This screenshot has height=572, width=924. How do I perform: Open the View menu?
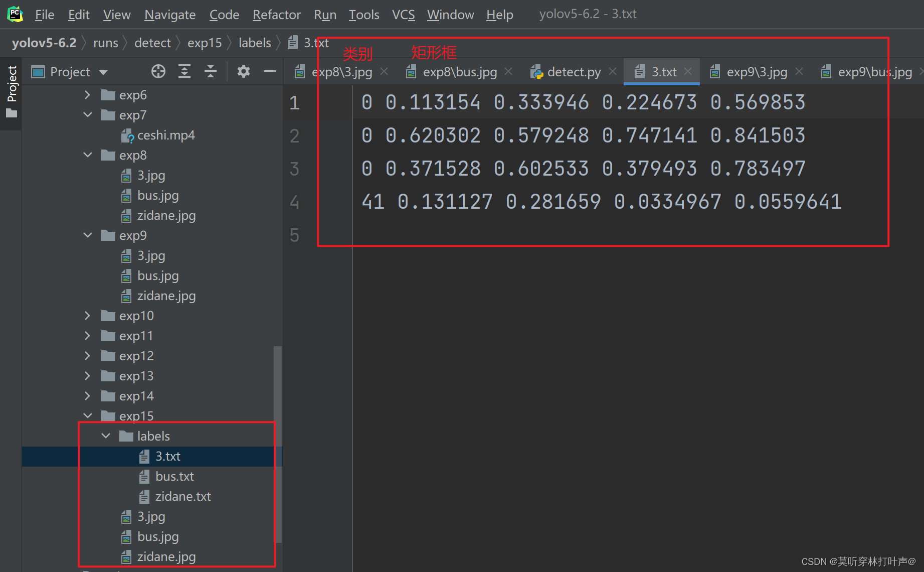(x=117, y=15)
